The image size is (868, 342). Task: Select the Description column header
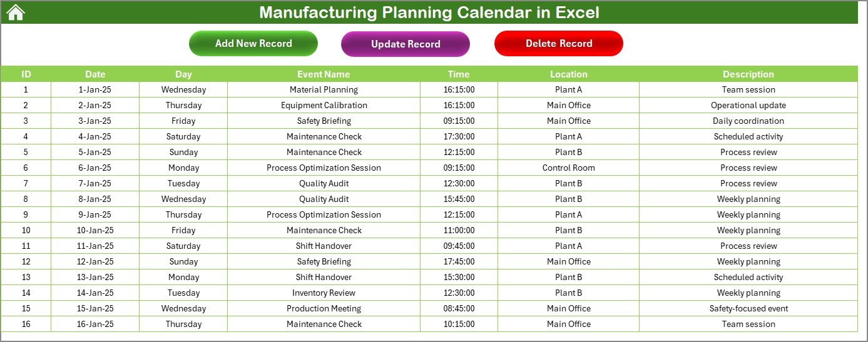click(748, 74)
